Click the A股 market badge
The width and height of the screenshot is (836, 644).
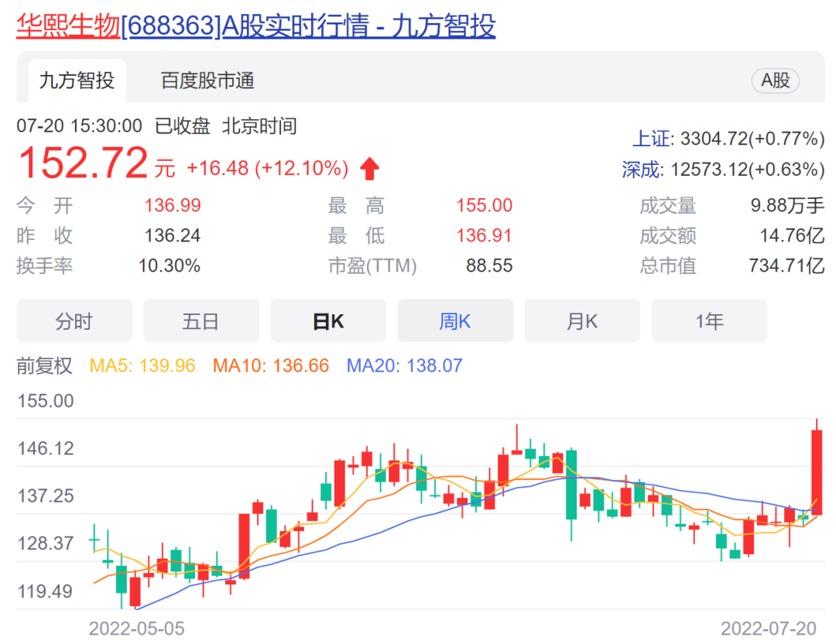[x=775, y=80]
